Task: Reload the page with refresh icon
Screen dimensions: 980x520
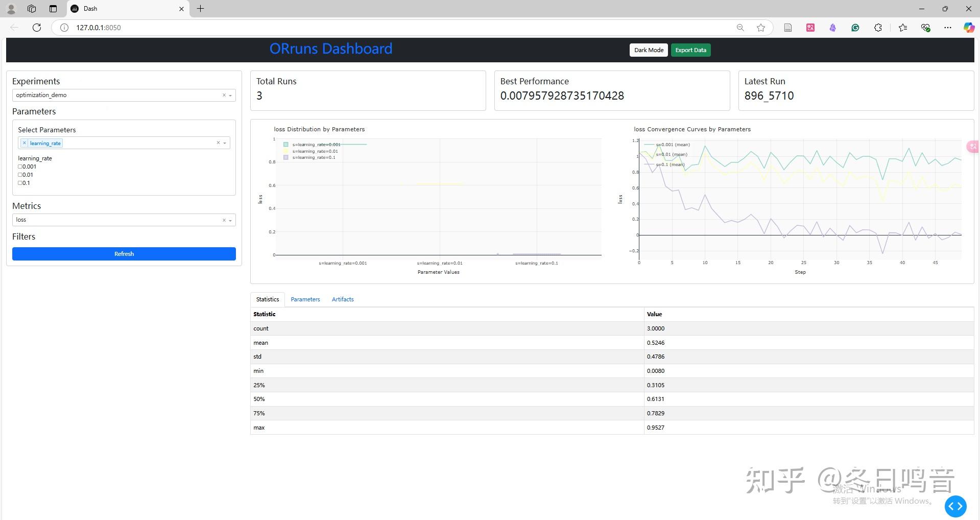Action: [x=37, y=28]
